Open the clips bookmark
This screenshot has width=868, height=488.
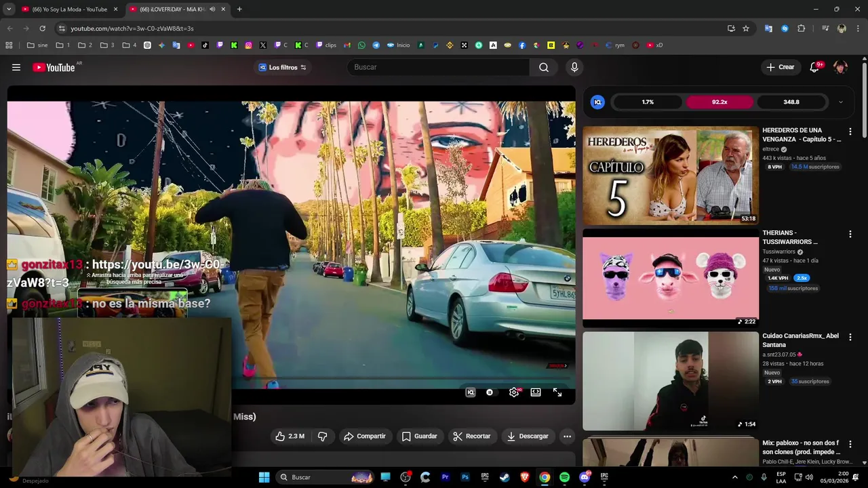coord(325,45)
